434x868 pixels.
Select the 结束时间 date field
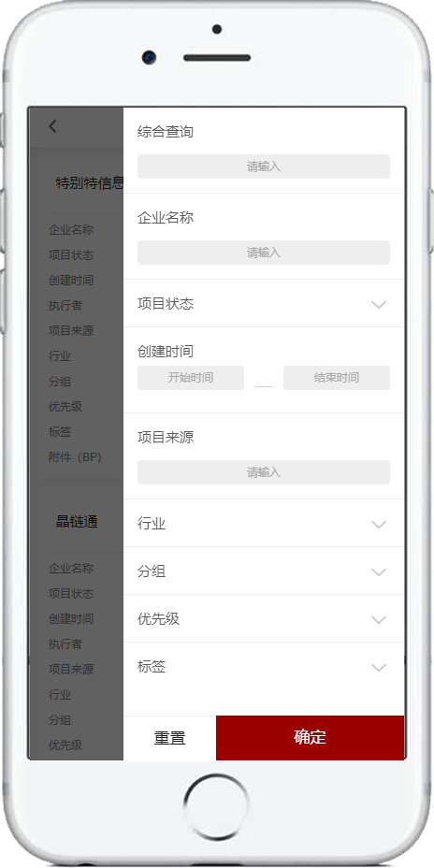[337, 378]
